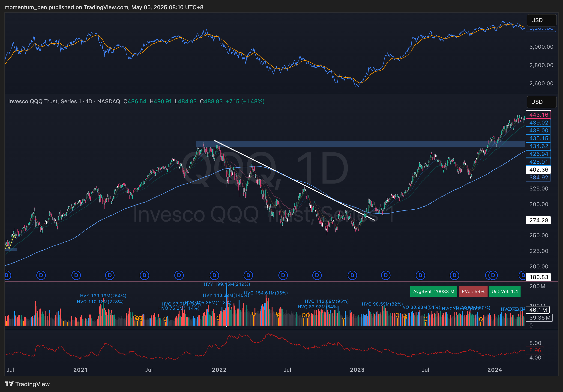The width and height of the screenshot is (563, 392).
Task: Open USD currency selector in top pane
Action: point(541,20)
